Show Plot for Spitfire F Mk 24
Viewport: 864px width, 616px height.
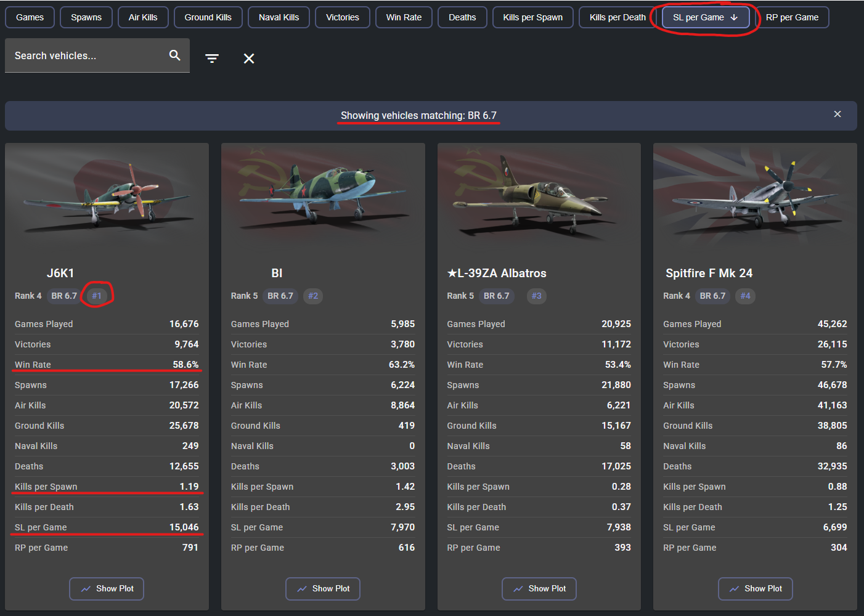point(755,589)
